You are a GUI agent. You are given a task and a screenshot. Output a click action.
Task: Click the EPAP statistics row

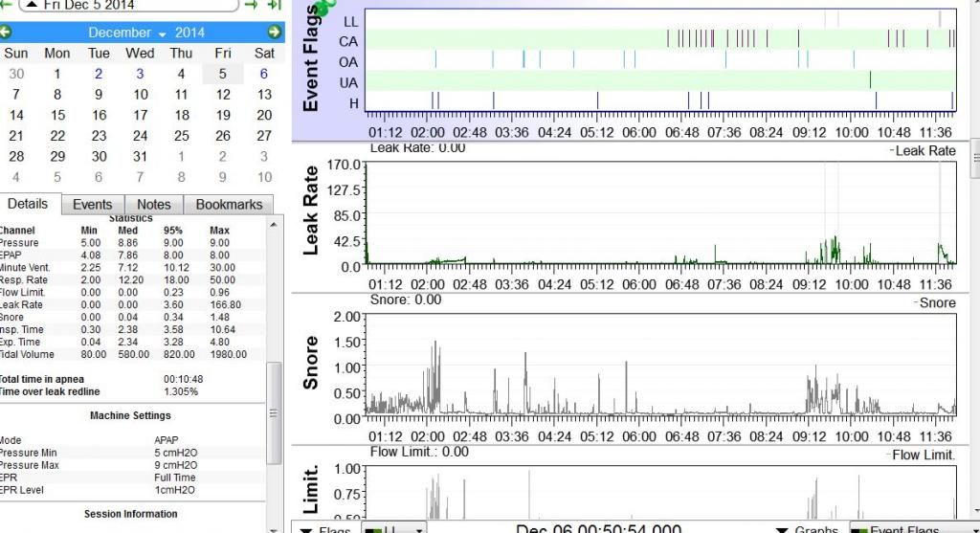coord(133,255)
